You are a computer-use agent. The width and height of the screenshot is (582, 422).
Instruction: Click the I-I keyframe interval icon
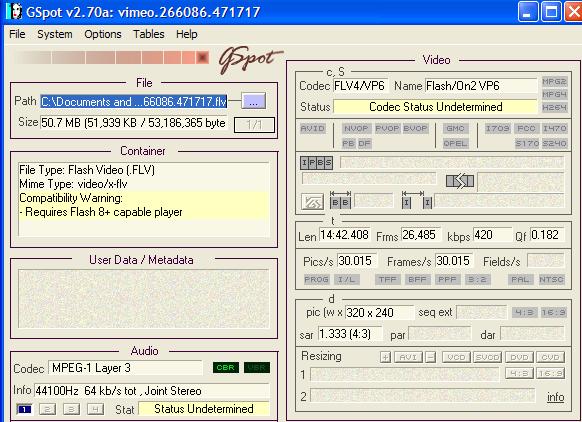coord(417,199)
